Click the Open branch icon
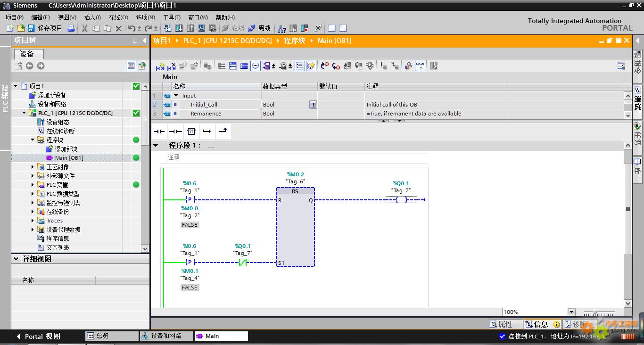The width and height of the screenshot is (644, 345). click(x=207, y=131)
